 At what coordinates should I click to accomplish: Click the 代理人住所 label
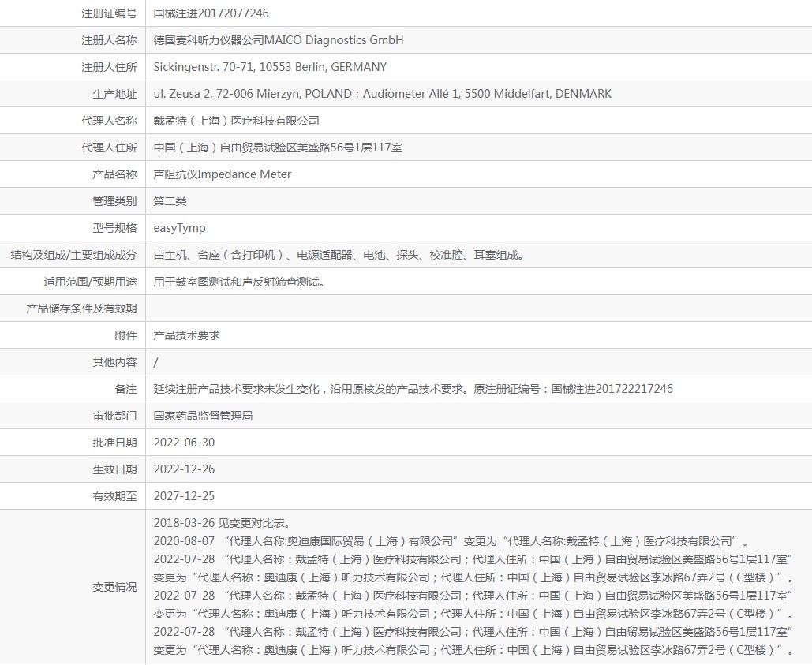click(109, 148)
